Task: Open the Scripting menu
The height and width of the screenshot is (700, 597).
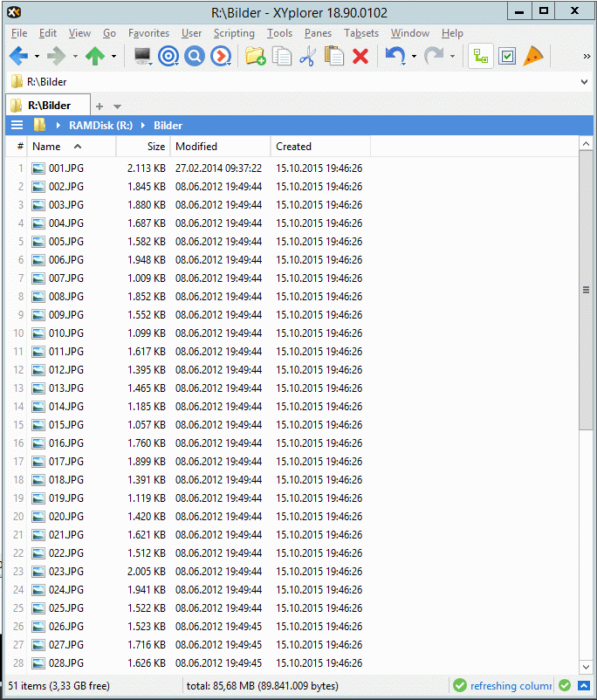Action: 234,33
